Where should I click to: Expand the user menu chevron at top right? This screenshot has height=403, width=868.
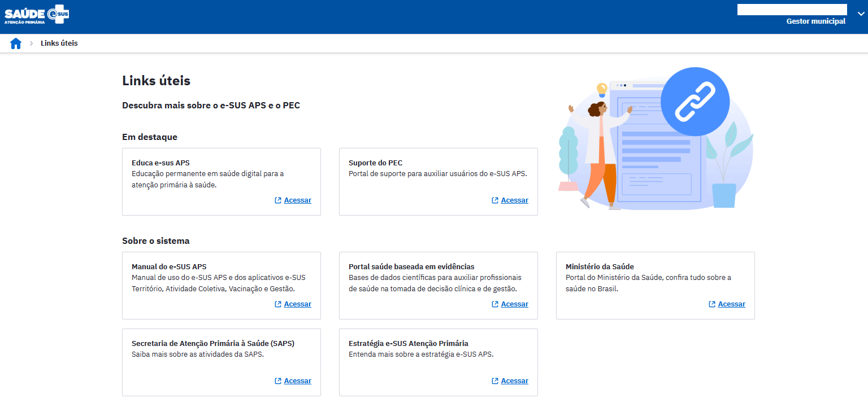pyautogui.click(x=861, y=15)
